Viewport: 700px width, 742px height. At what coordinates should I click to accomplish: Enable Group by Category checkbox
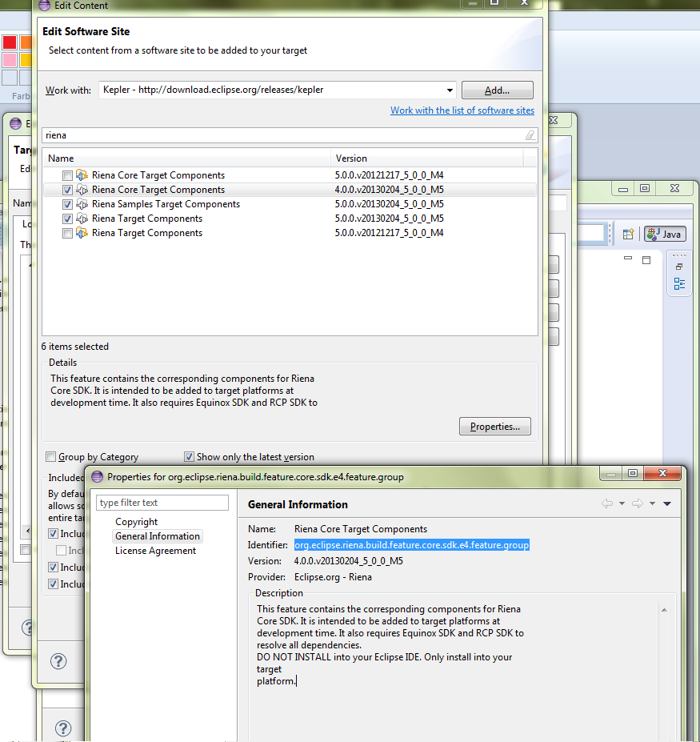tap(50, 457)
